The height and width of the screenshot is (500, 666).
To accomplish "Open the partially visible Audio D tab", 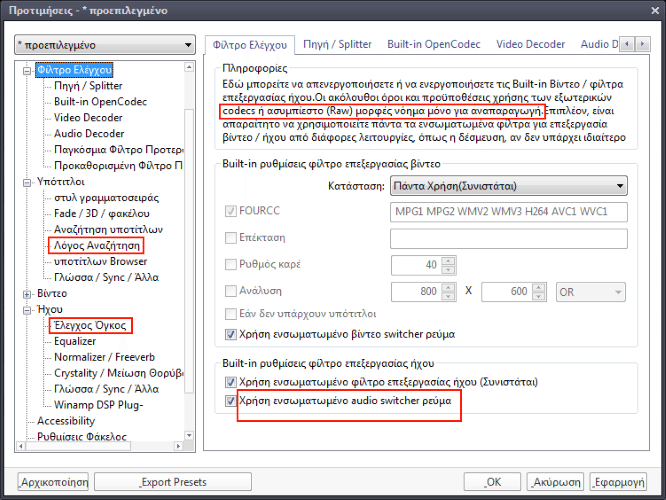I will coord(599,44).
